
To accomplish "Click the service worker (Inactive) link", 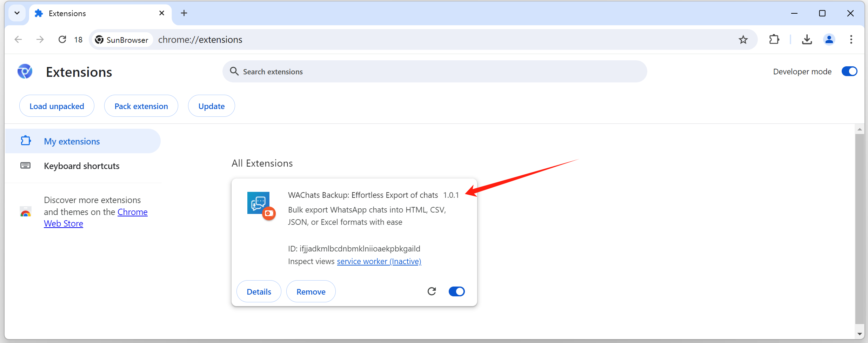I will [379, 262].
